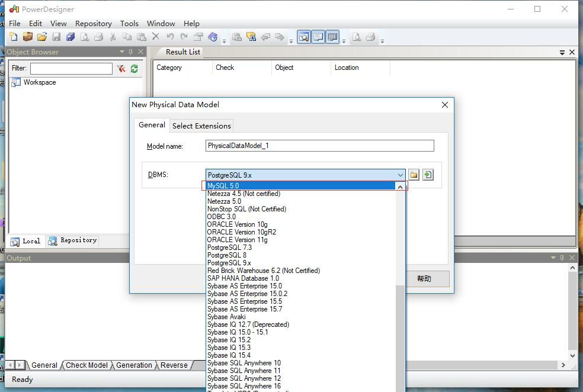Click the Cut scissors icon
583x392 pixels.
pyautogui.click(x=113, y=37)
